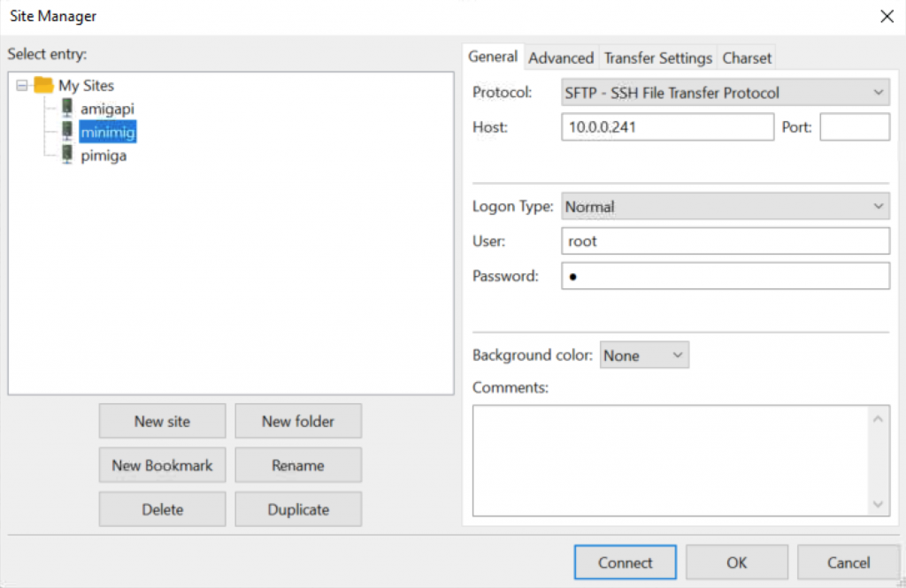This screenshot has height=588, width=906.
Task: Duplicate the selected site entry
Action: [x=298, y=509]
